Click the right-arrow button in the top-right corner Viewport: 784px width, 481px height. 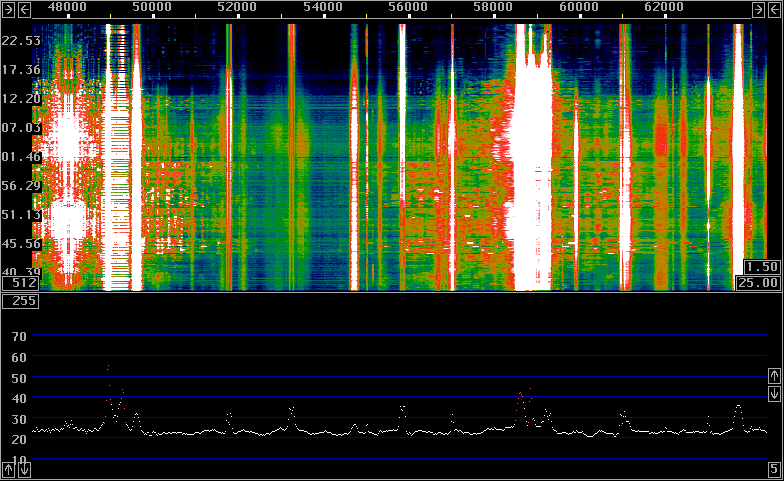click(x=758, y=9)
